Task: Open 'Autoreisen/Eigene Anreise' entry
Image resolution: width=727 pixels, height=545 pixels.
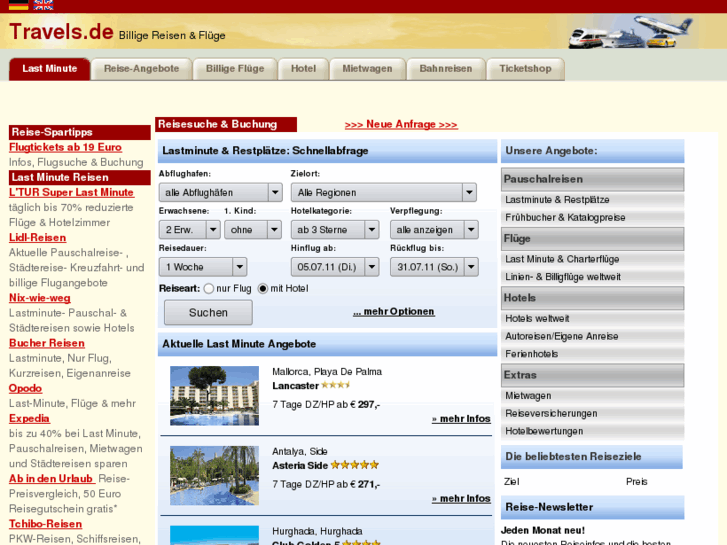Action: point(593,336)
